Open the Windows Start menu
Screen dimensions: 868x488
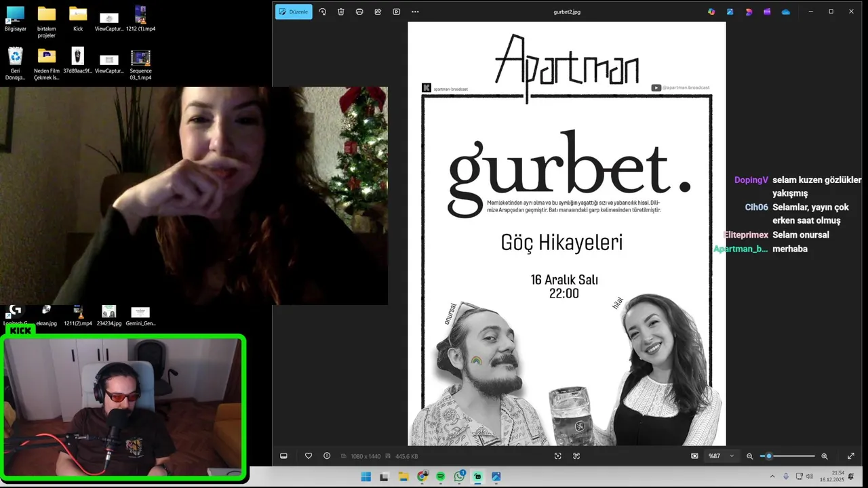[366, 476]
